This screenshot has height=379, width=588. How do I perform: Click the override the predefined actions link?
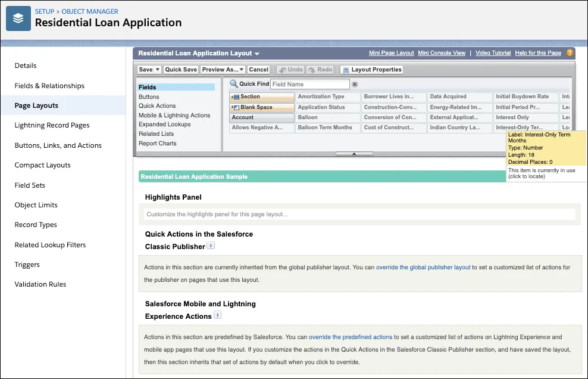click(351, 337)
